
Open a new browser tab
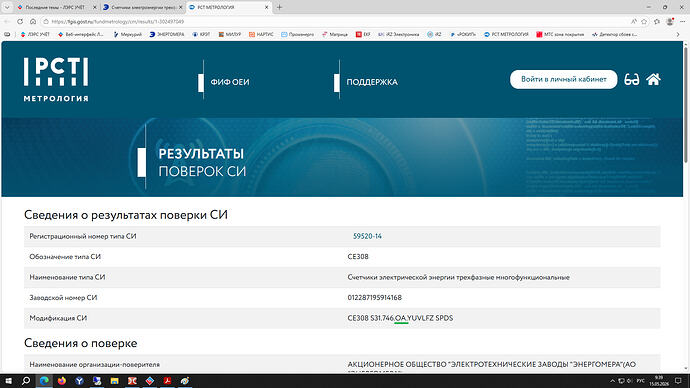pos(279,7)
